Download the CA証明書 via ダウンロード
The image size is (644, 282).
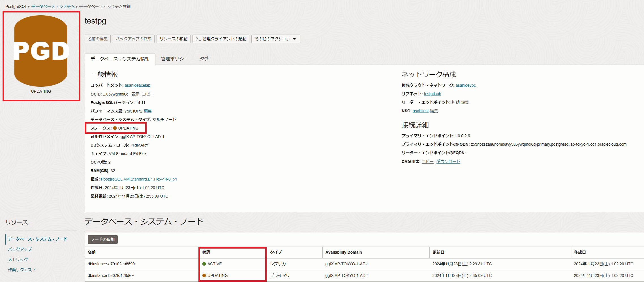[448, 162]
